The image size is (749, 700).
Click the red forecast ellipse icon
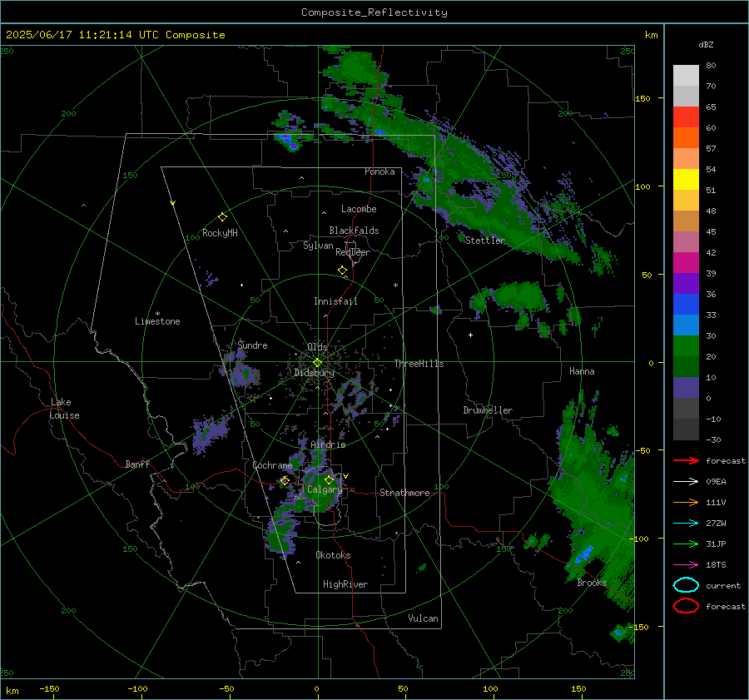(x=686, y=606)
